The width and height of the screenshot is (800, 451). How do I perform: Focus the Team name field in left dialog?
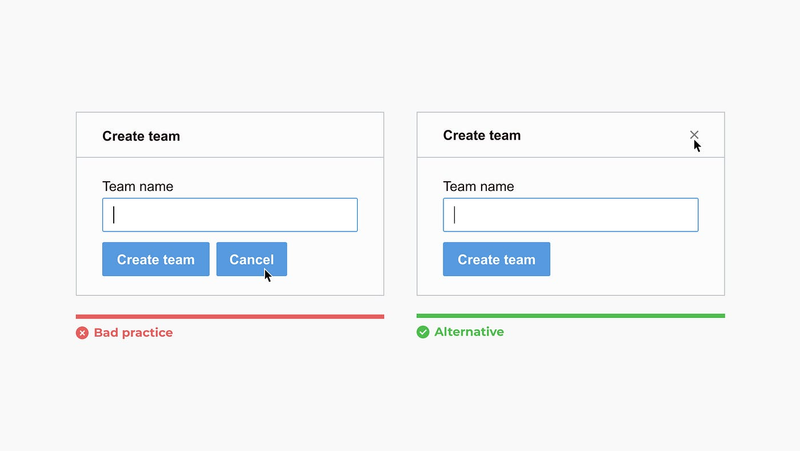[x=230, y=215]
